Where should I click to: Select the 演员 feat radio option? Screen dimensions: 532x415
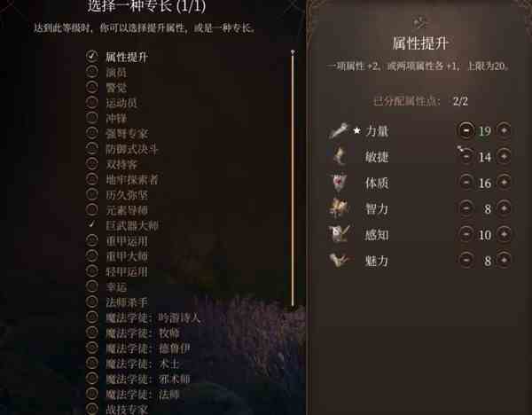pos(92,72)
